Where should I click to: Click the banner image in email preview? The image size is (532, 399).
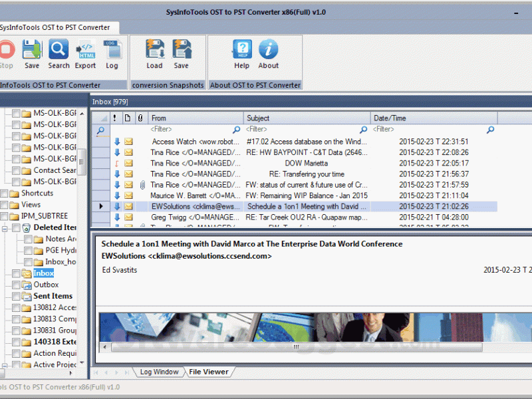(315, 327)
